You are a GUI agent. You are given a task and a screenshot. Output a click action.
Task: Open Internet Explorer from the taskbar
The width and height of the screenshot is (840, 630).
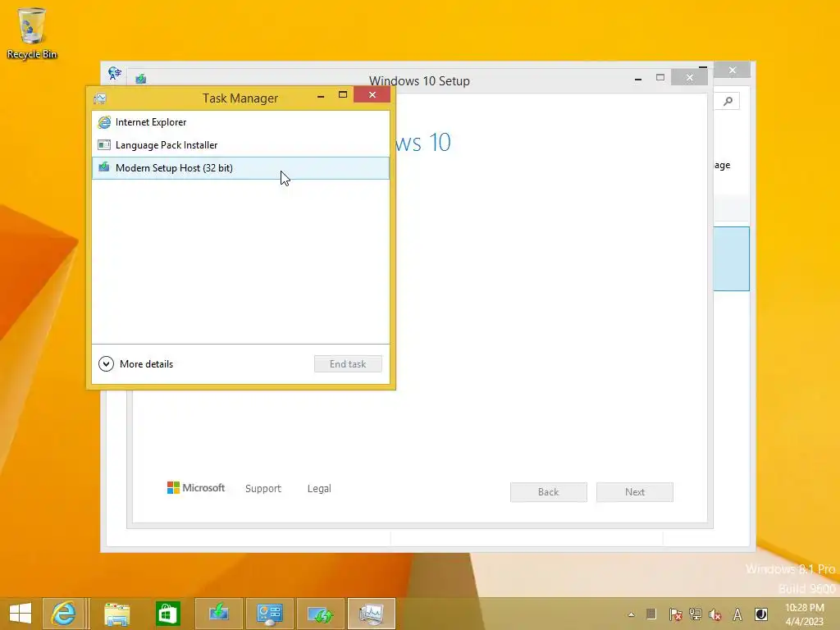click(x=63, y=614)
